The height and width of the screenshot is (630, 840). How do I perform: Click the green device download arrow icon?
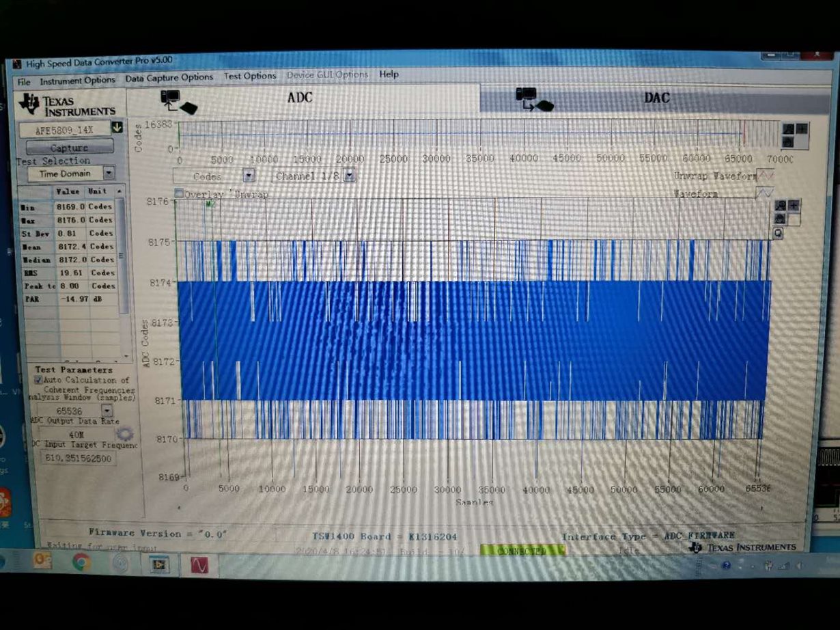click(x=117, y=127)
